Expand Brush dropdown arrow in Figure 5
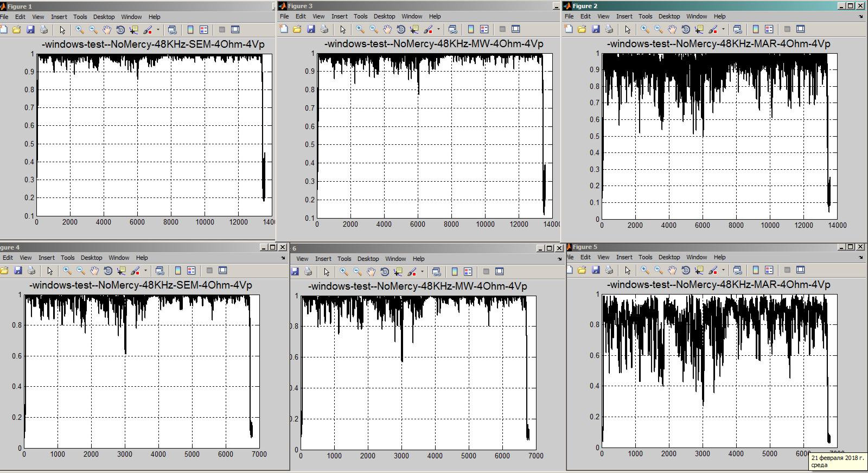868x473 pixels. [x=723, y=270]
